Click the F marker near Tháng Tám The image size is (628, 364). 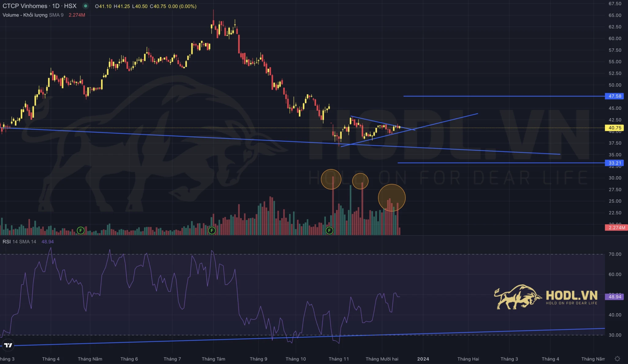coord(212,230)
